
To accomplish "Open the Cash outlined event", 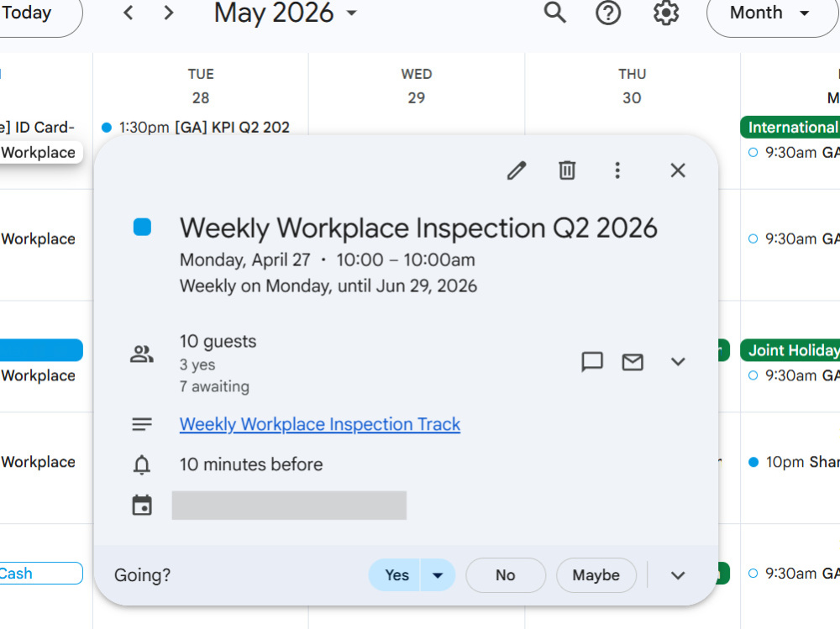I will pos(41,574).
